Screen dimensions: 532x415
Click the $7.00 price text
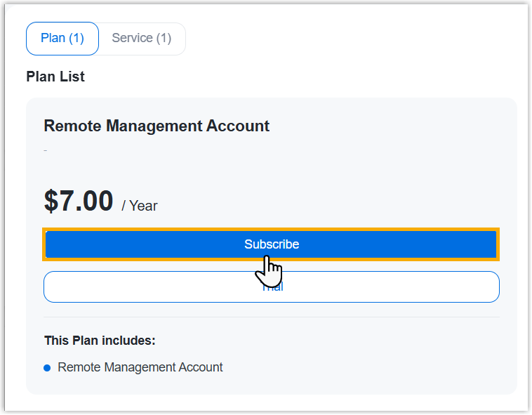point(78,202)
